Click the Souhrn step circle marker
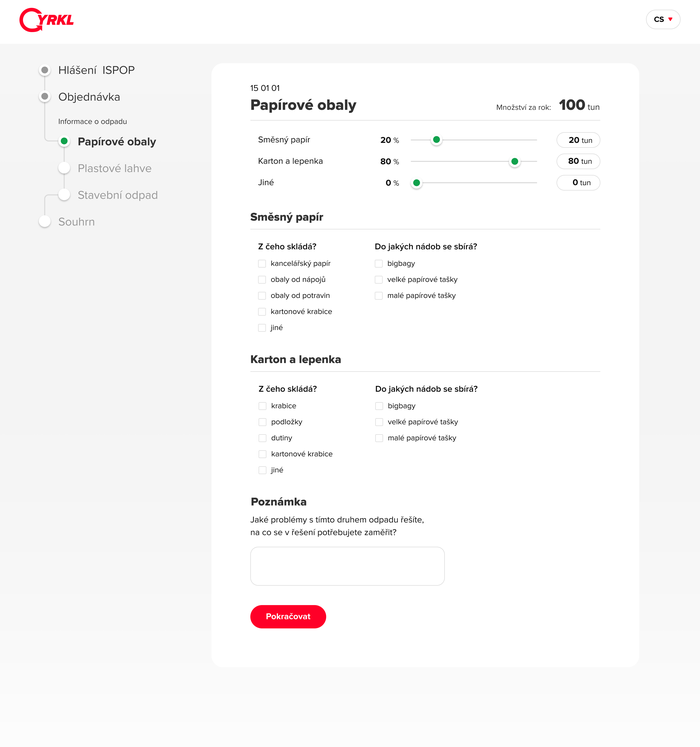 pyautogui.click(x=44, y=222)
